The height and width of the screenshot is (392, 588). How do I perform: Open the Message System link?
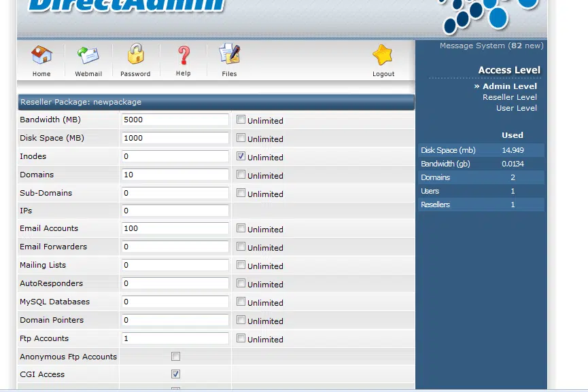pyautogui.click(x=491, y=46)
